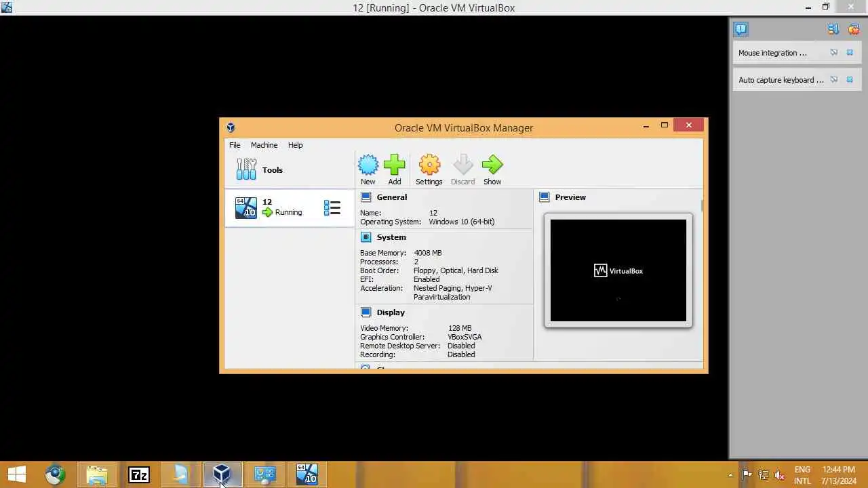Click the network tray icon
The height and width of the screenshot is (488, 868).
(x=763, y=475)
